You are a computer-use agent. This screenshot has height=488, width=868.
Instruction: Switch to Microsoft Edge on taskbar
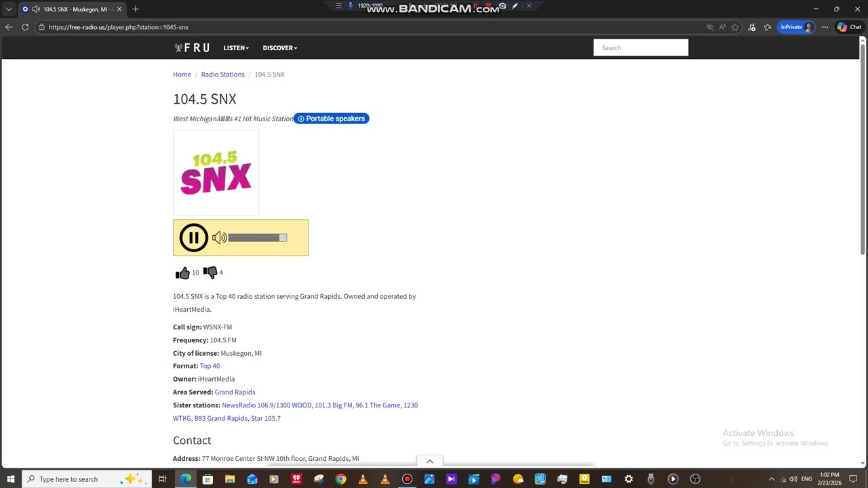[185, 479]
